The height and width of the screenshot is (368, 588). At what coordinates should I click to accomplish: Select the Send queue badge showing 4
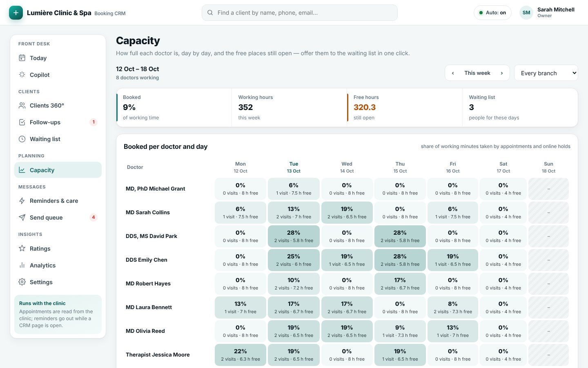click(94, 218)
